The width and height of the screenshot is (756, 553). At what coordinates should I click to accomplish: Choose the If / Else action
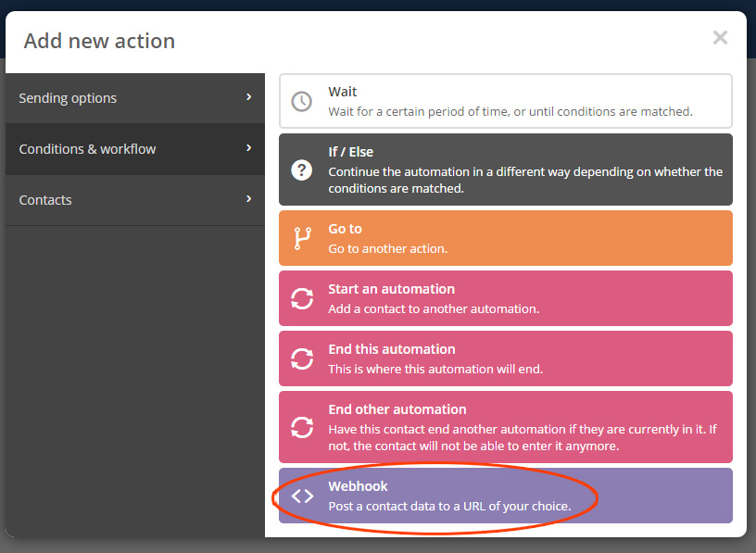tap(505, 170)
